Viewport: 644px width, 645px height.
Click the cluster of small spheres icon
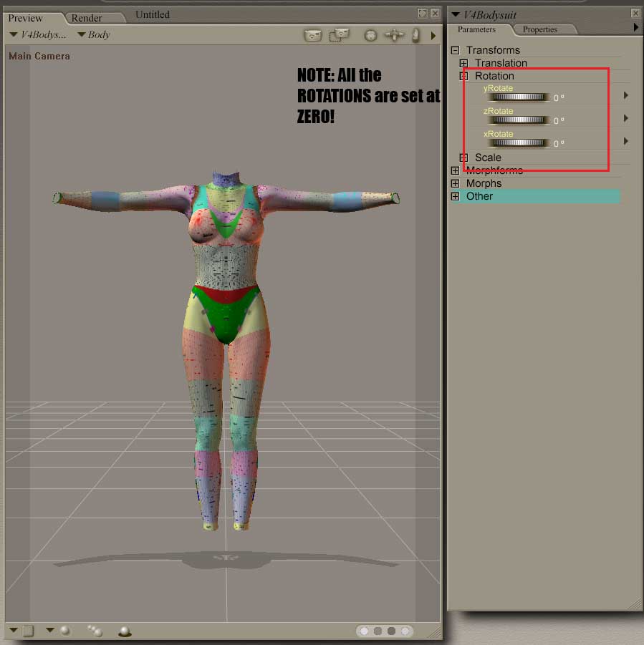tap(95, 631)
